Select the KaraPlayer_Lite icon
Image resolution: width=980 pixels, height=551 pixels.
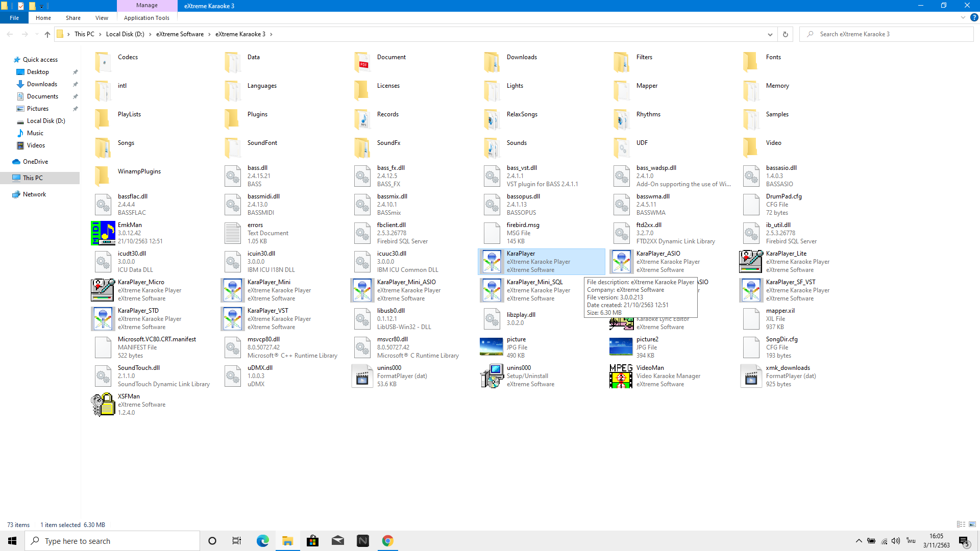pos(751,262)
